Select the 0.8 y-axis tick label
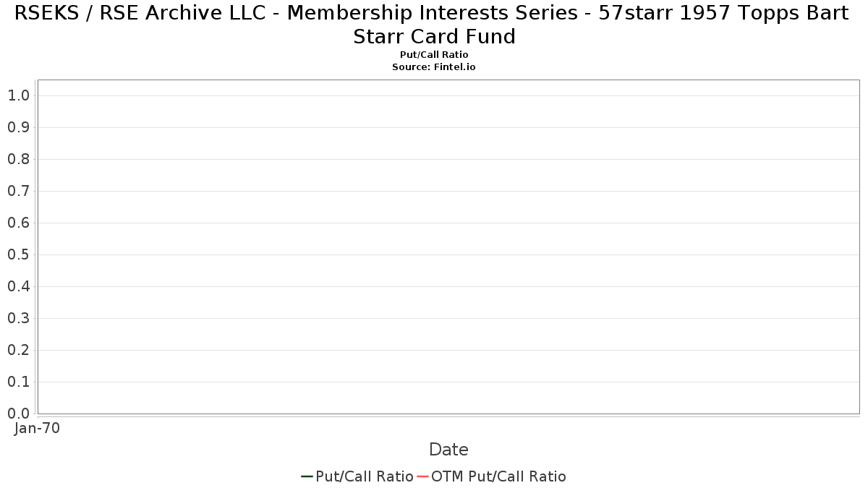This screenshot has width=868, height=488. 18,159
